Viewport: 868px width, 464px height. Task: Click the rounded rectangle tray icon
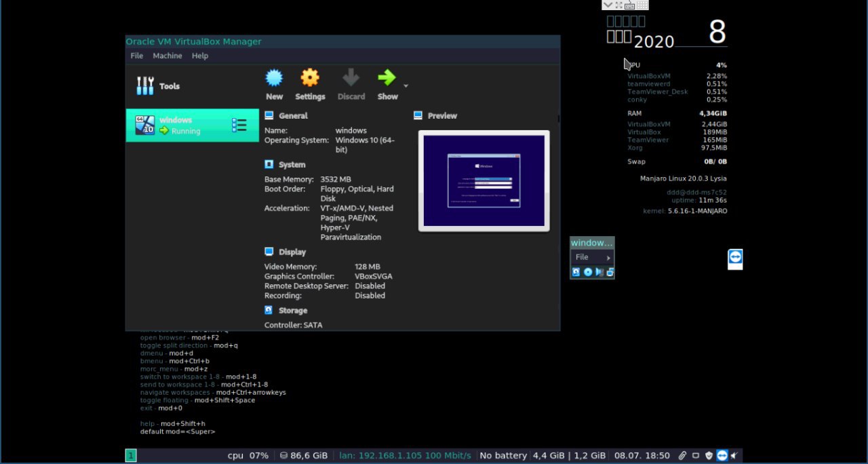[x=696, y=455]
